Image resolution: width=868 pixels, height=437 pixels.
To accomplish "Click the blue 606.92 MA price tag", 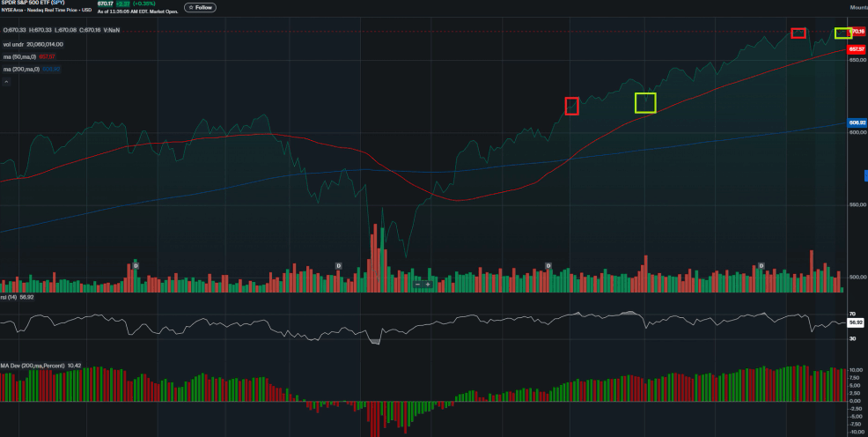I will point(856,122).
